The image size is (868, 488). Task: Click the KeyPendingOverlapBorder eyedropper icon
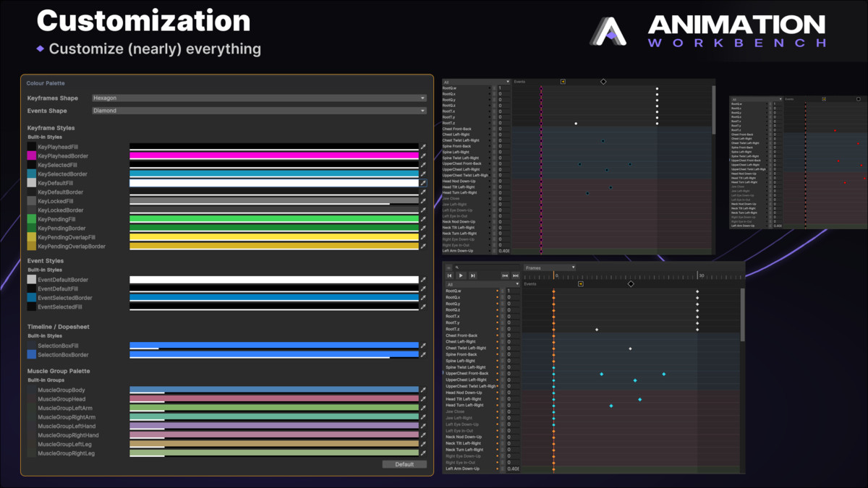pos(424,247)
